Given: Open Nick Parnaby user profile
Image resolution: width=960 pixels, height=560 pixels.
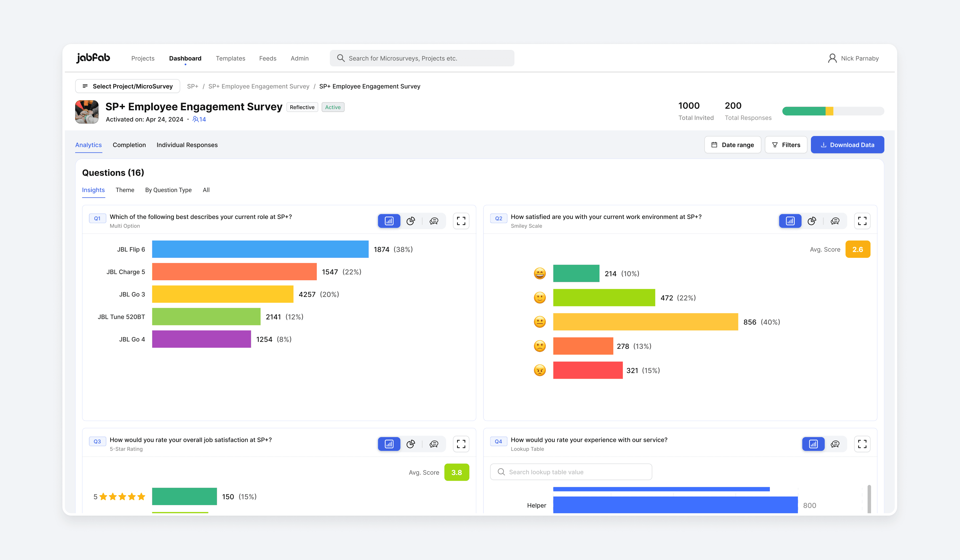Looking at the screenshot, I should [853, 58].
